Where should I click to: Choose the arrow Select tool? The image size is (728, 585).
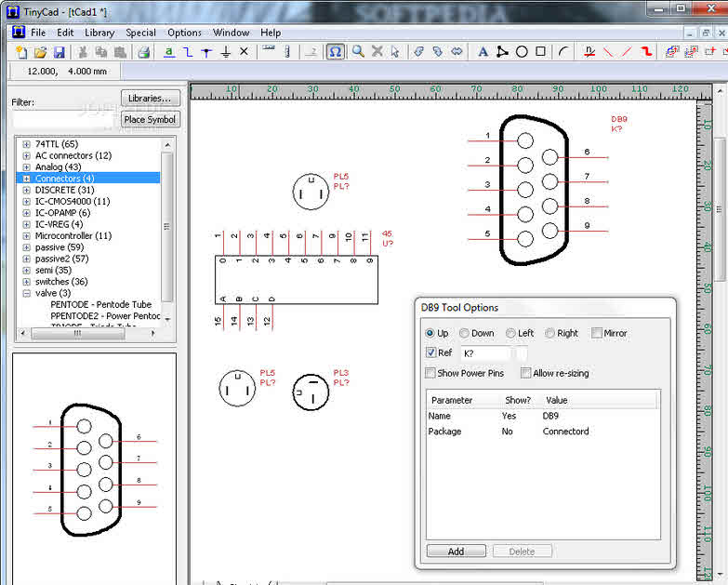395,51
